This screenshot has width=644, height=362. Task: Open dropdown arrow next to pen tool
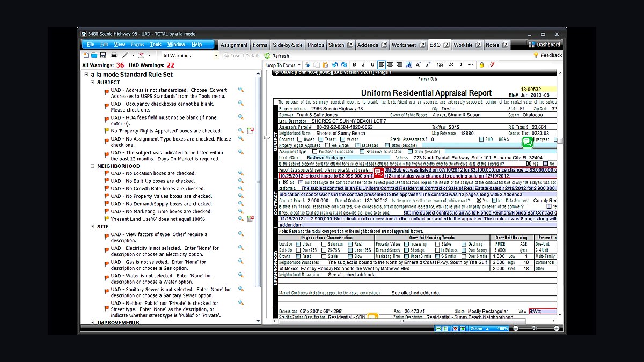[133, 55]
